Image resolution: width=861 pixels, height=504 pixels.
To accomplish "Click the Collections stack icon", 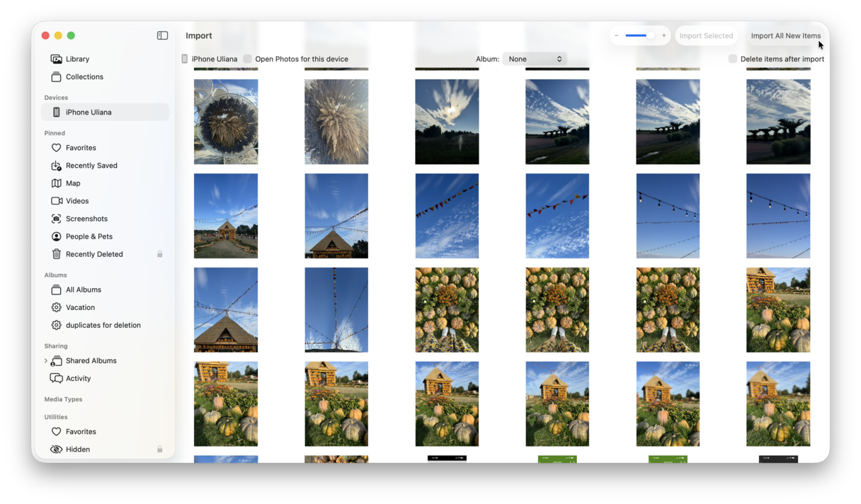I will pos(56,76).
